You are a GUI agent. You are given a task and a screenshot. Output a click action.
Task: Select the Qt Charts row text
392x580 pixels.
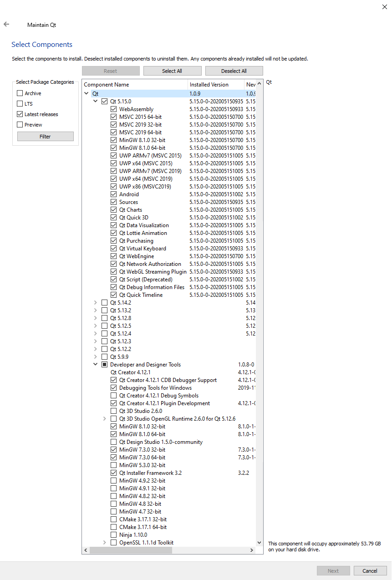tap(131, 210)
